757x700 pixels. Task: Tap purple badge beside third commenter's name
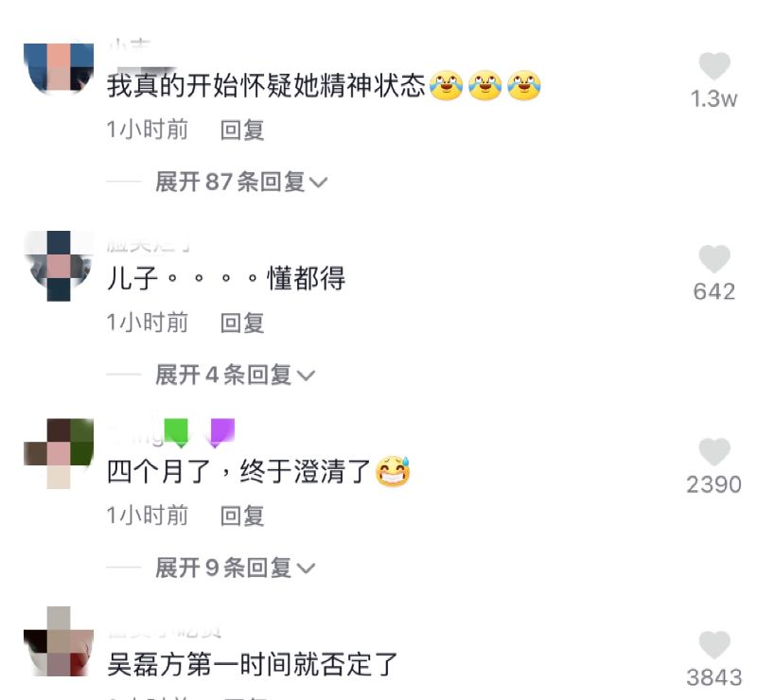pos(222,432)
